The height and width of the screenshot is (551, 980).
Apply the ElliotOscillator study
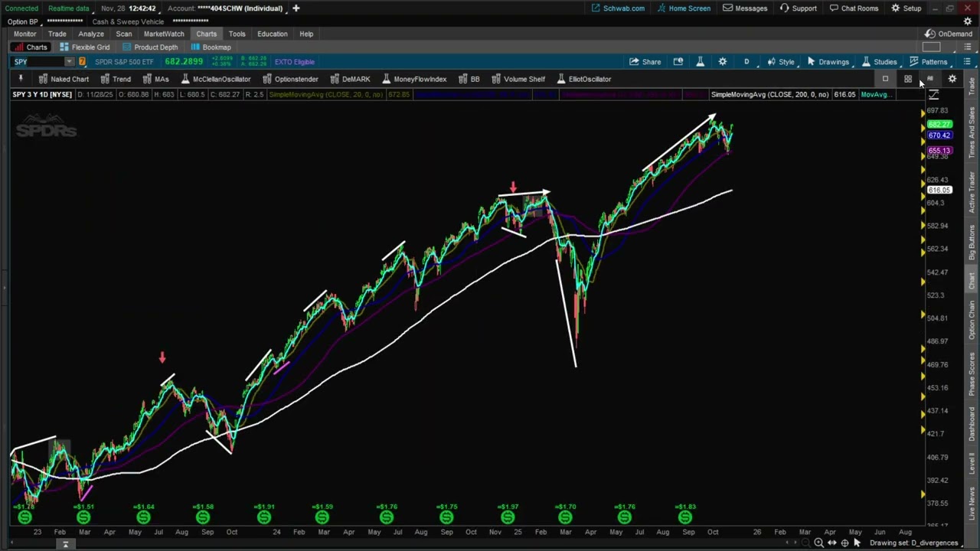(584, 79)
